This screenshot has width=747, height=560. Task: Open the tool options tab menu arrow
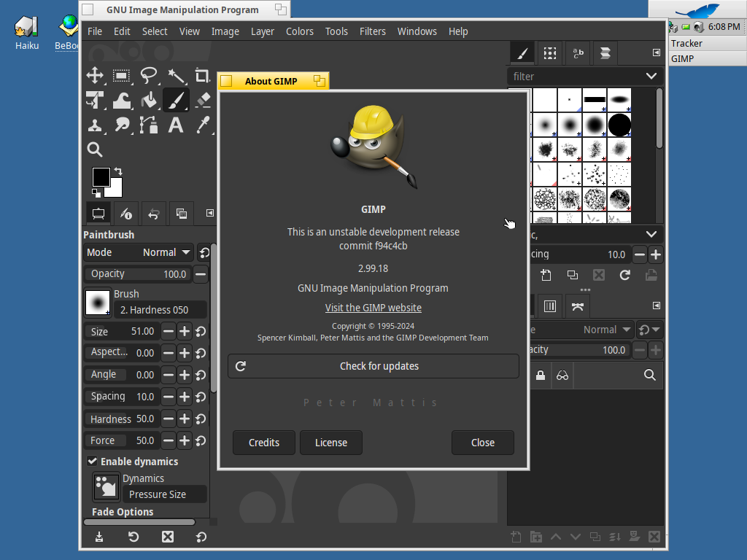click(209, 213)
